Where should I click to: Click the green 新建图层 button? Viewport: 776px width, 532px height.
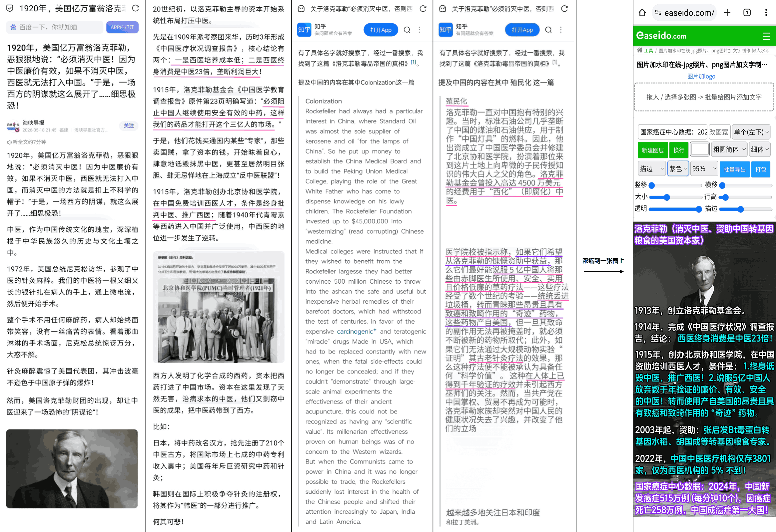(x=652, y=150)
